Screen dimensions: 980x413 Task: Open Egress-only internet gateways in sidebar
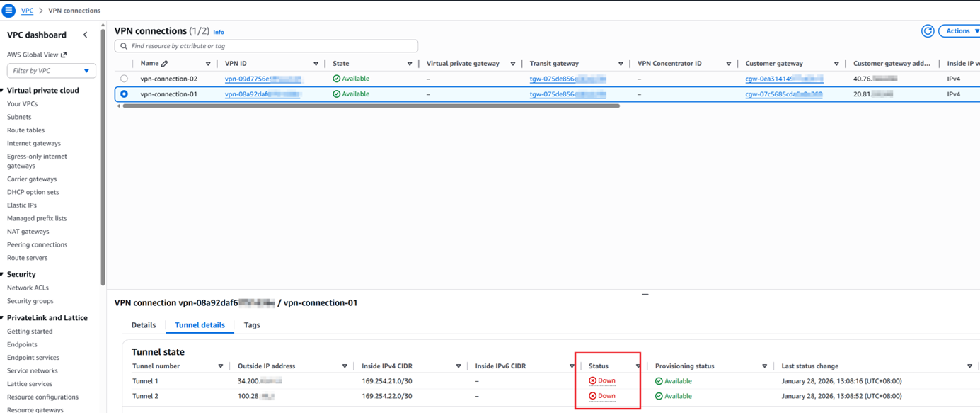[x=37, y=161]
